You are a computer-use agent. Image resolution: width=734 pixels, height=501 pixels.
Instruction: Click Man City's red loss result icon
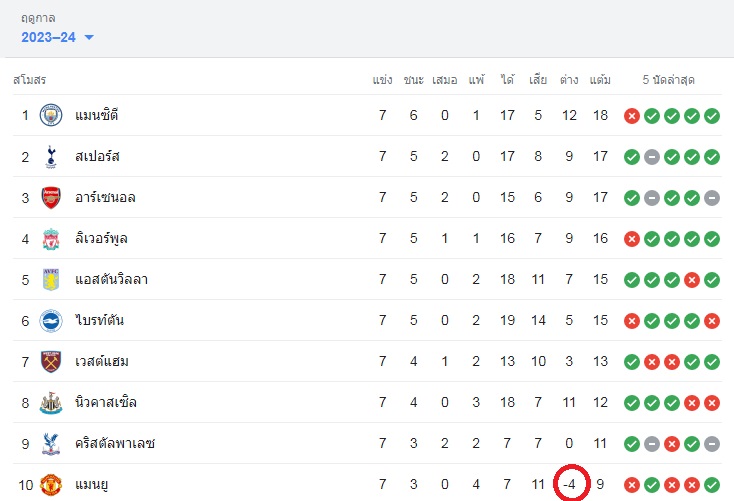[x=631, y=116]
